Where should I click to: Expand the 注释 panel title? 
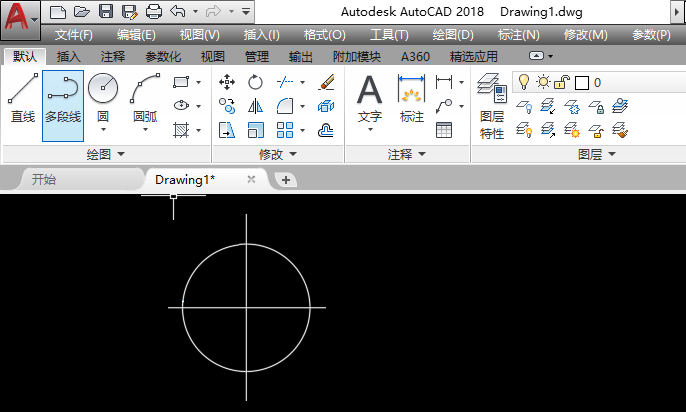[x=407, y=154]
